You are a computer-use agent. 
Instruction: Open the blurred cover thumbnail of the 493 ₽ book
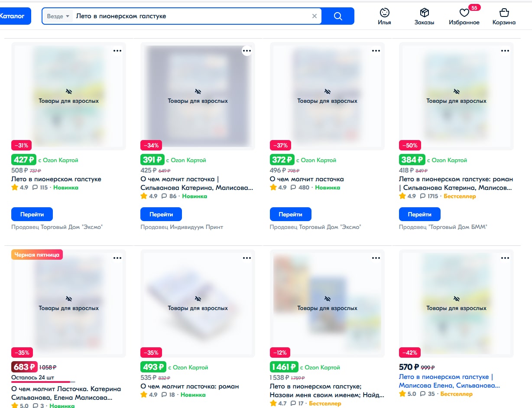(x=198, y=304)
